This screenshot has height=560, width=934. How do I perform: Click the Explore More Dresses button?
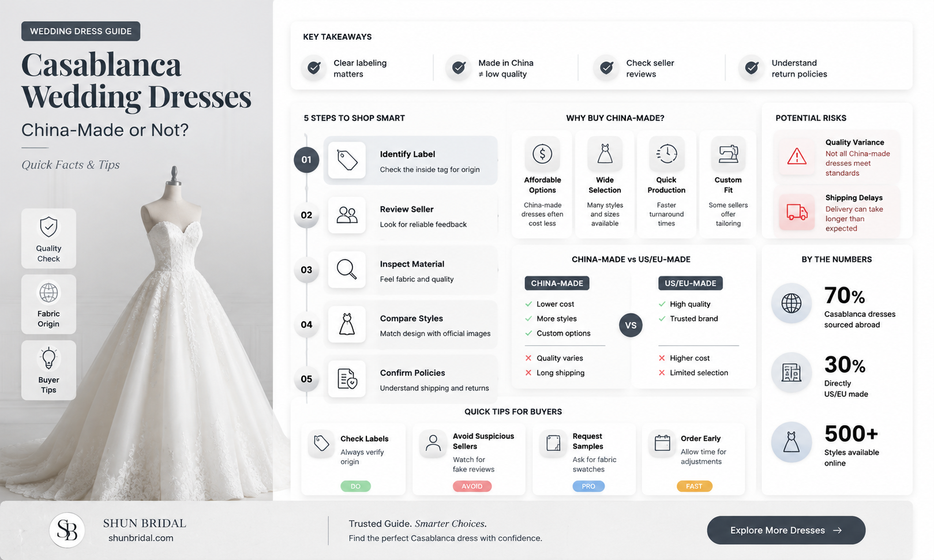click(x=786, y=530)
